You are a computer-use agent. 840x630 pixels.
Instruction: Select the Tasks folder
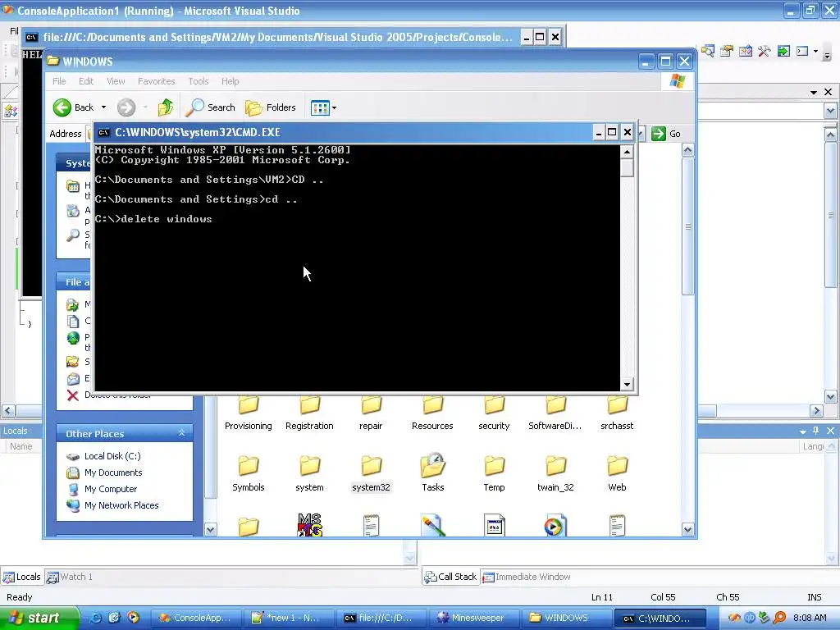tap(433, 473)
